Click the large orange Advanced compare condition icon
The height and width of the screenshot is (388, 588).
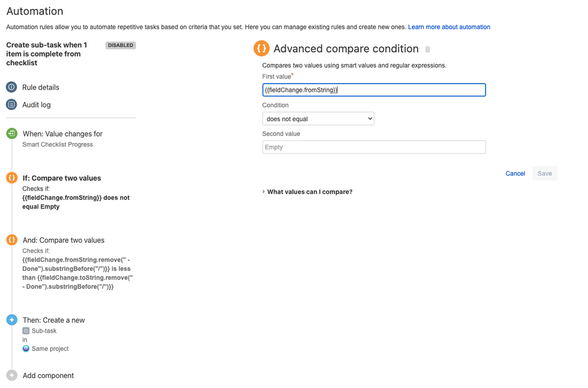click(x=262, y=48)
